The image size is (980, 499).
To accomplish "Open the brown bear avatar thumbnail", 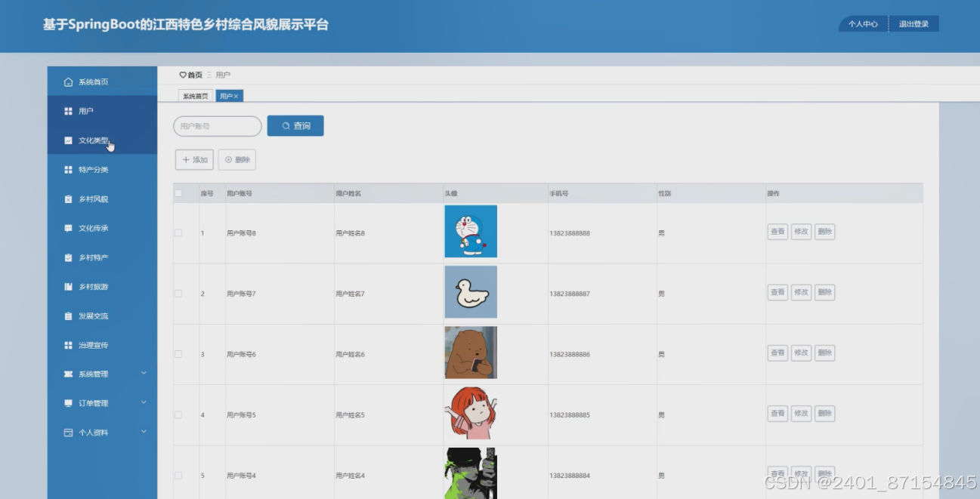I will click(471, 353).
